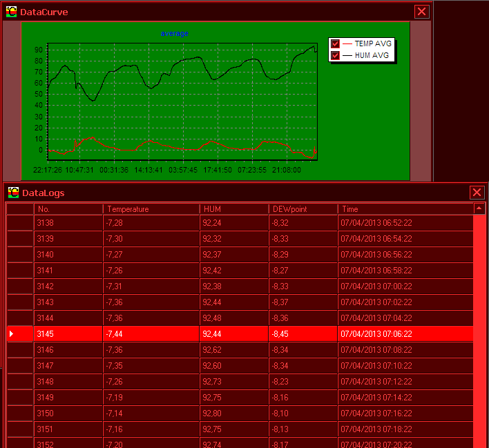Click the No. column header
Image resolution: width=489 pixels, height=448 pixels.
tap(68, 209)
